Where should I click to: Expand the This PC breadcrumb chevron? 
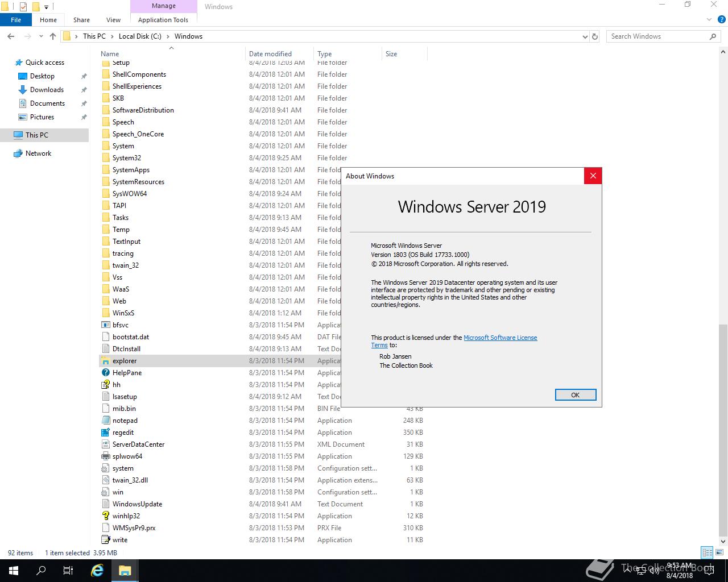pos(112,36)
